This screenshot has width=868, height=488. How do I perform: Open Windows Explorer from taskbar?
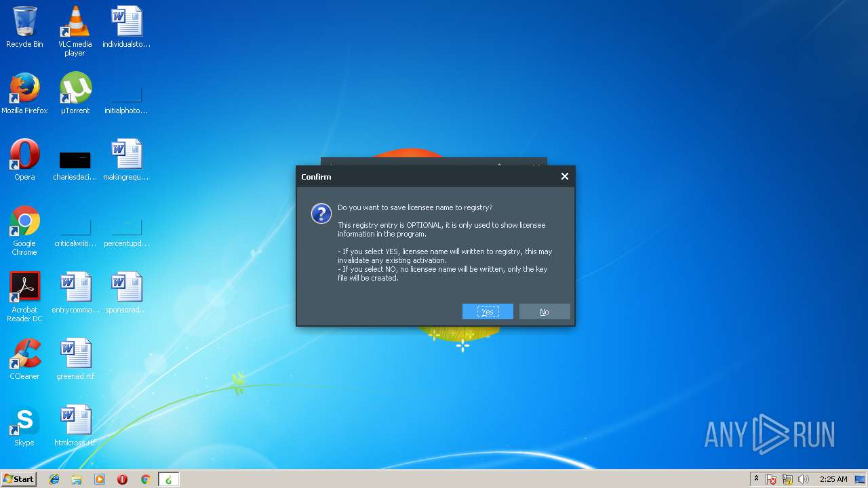pos(77,479)
